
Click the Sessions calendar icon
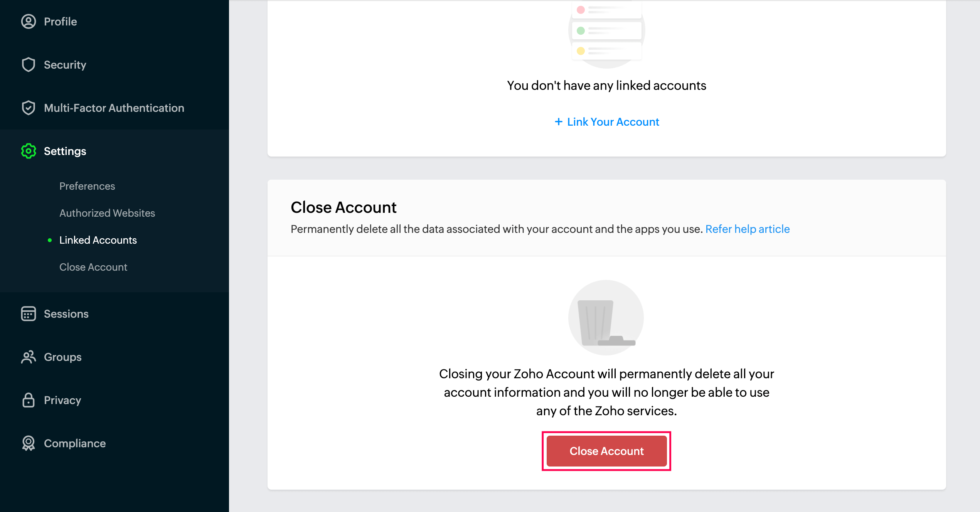[x=28, y=314]
